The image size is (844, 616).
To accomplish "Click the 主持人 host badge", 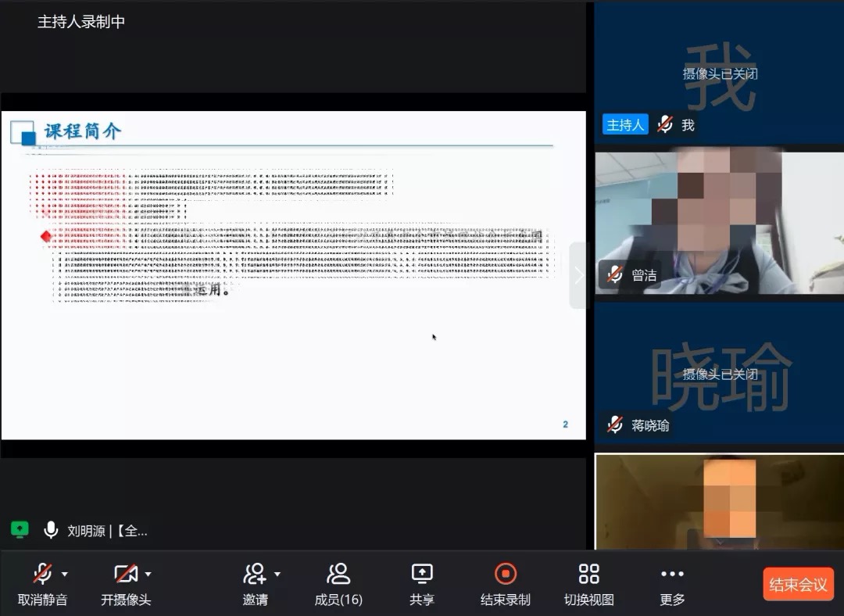I will (625, 124).
